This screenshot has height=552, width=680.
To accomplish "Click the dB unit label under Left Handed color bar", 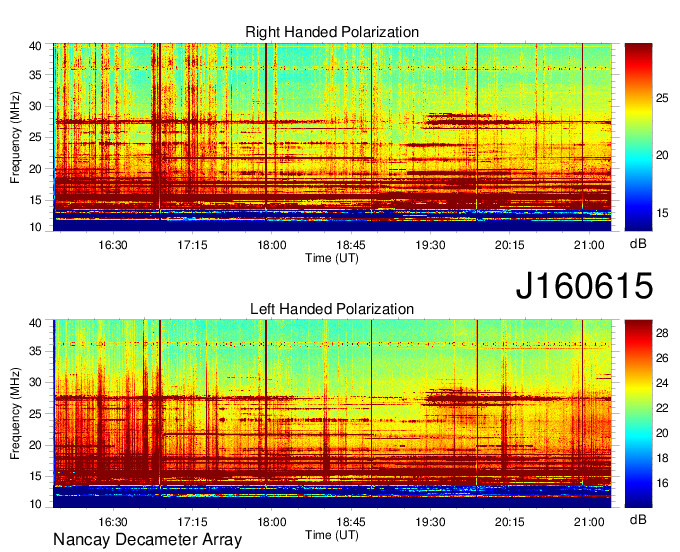I will [638, 519].
